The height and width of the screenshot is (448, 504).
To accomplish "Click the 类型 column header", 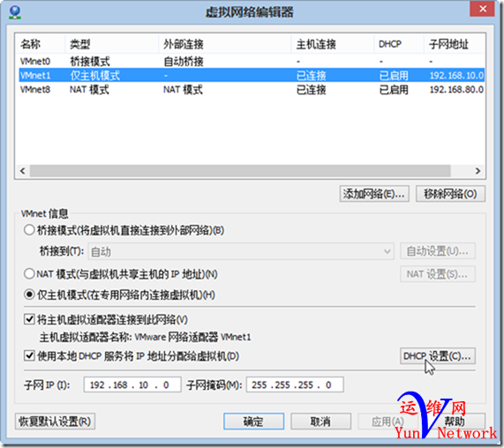I will 112,44.
